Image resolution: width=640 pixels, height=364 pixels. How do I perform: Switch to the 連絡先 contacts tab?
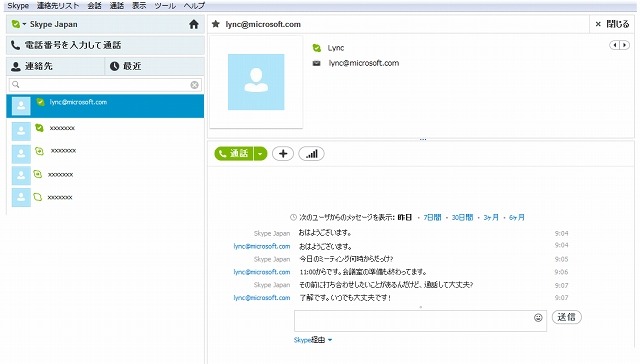pos(55,66)
